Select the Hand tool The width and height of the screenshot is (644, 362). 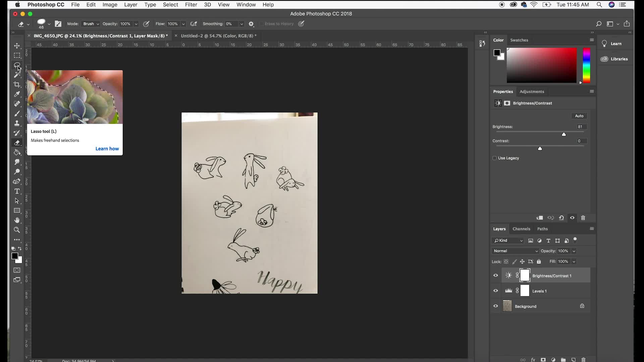pyautogui.click(x=17, y=220)
